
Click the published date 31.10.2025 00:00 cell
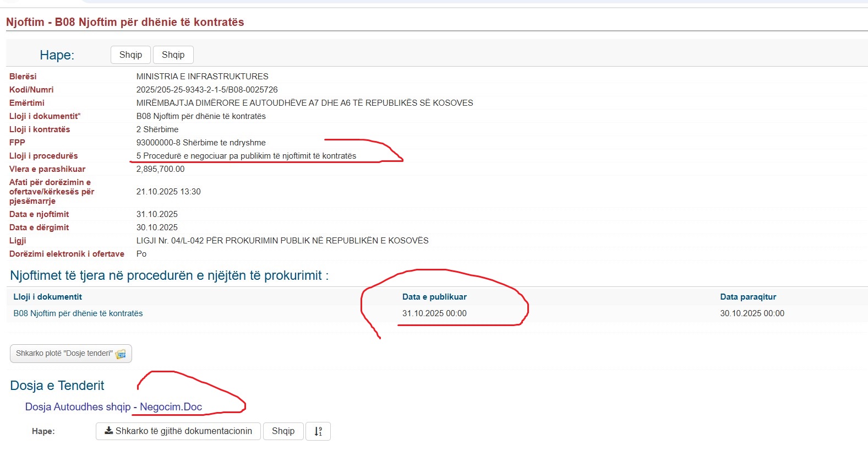coord(434,313)
